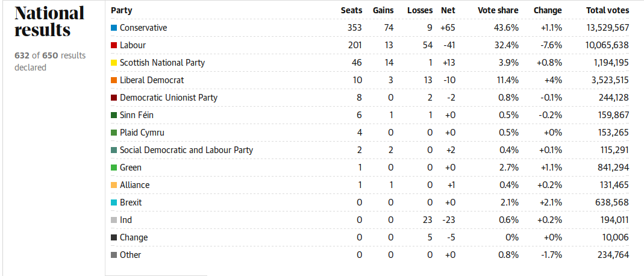Click the red Labour party color square

pos(114,45)
